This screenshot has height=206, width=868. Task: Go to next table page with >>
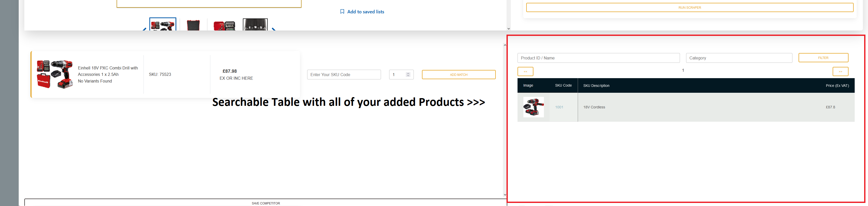point(840,71)
